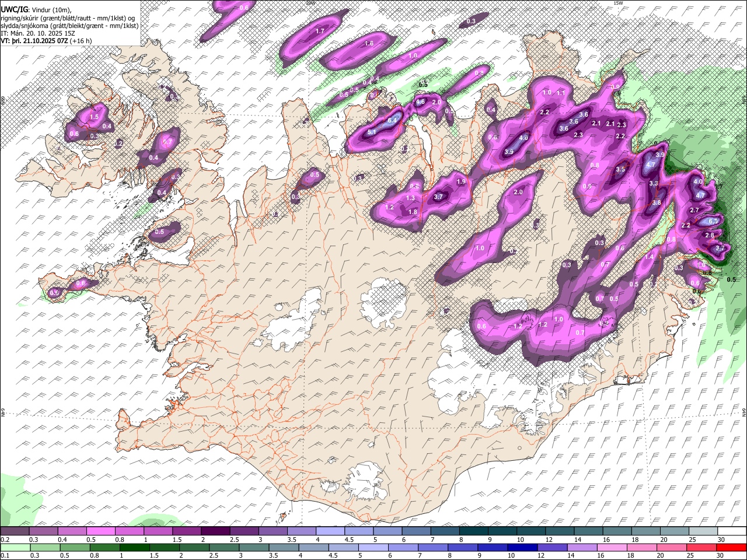747x560 pixels.
Task: Click the 3.5 precipitation value in the northeast
Action: pos(620,170)
